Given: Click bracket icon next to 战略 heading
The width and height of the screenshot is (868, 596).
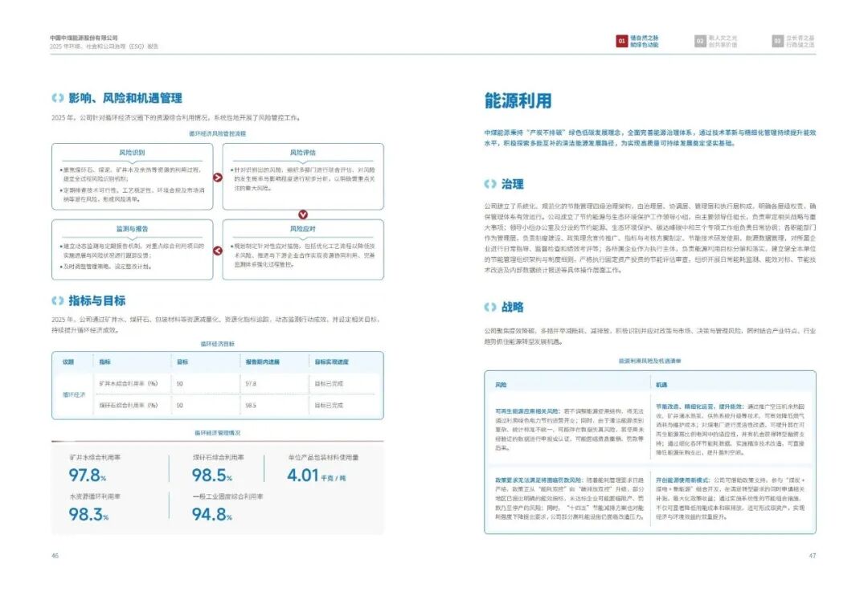Looking at the screenshot, I should click(x=490, y=307).
